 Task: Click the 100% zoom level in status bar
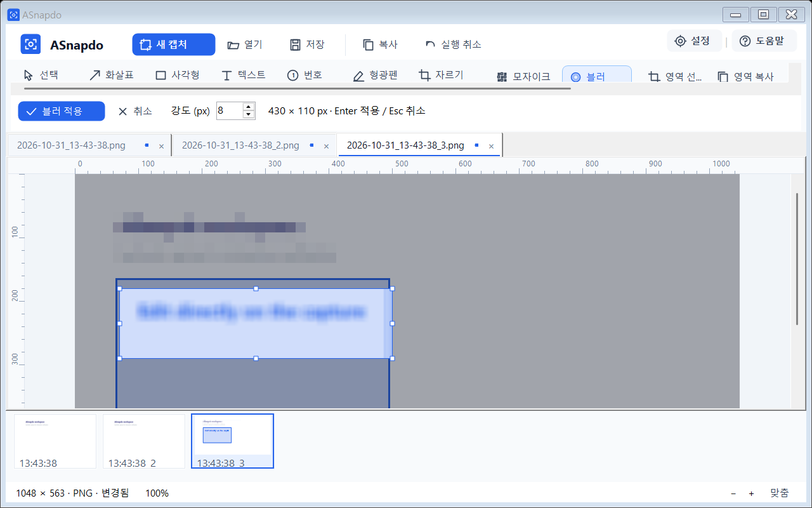pos(157,493)
